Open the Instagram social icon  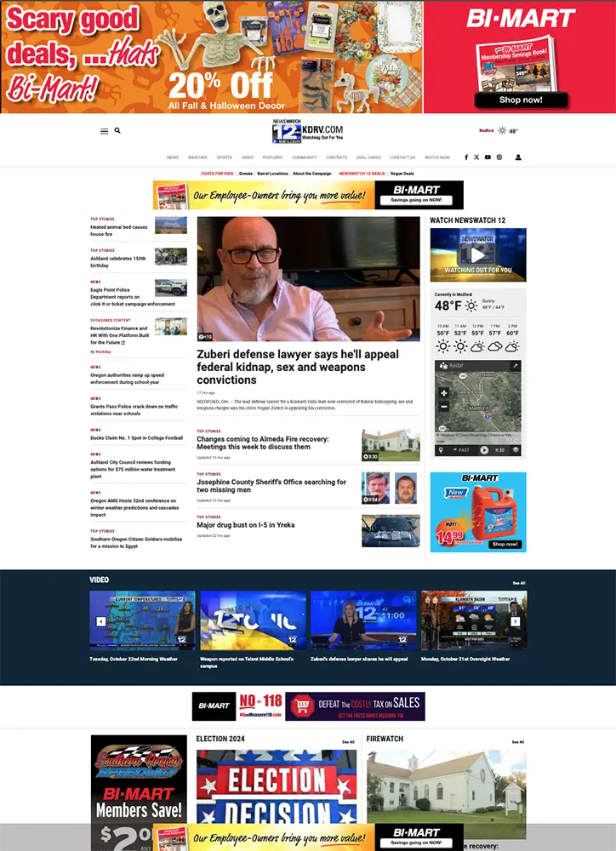tap(499, 157)
